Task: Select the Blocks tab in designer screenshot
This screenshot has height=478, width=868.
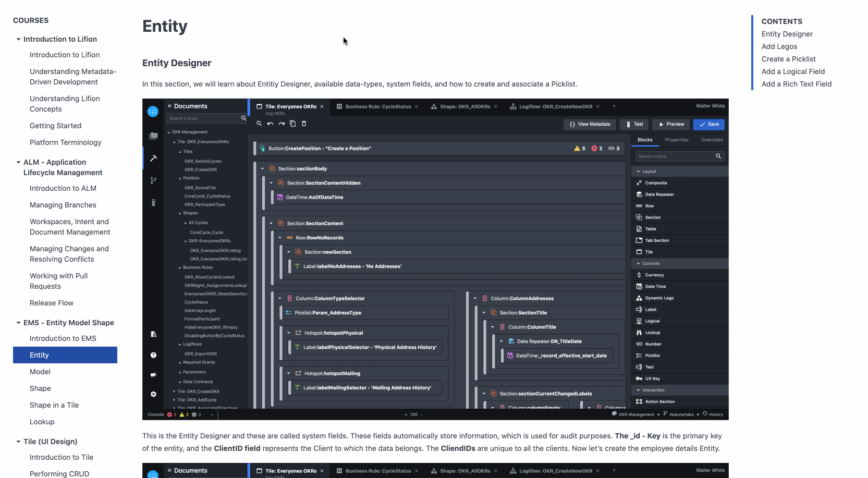Action: 645,140
